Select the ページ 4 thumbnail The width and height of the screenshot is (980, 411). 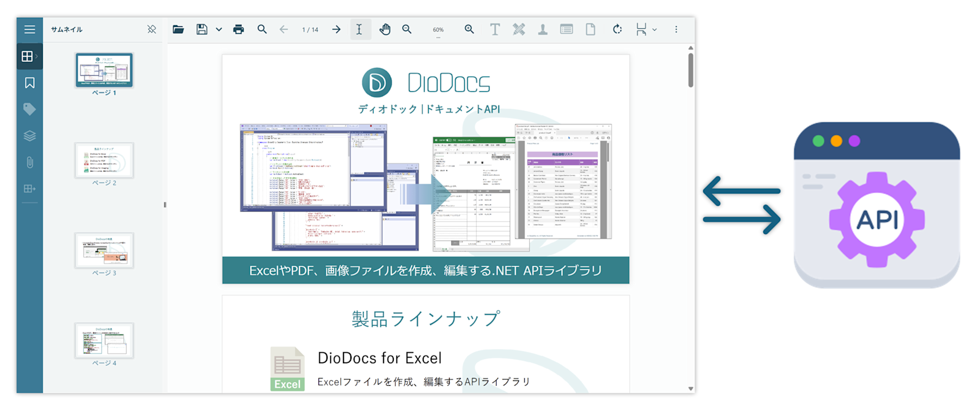104,341
